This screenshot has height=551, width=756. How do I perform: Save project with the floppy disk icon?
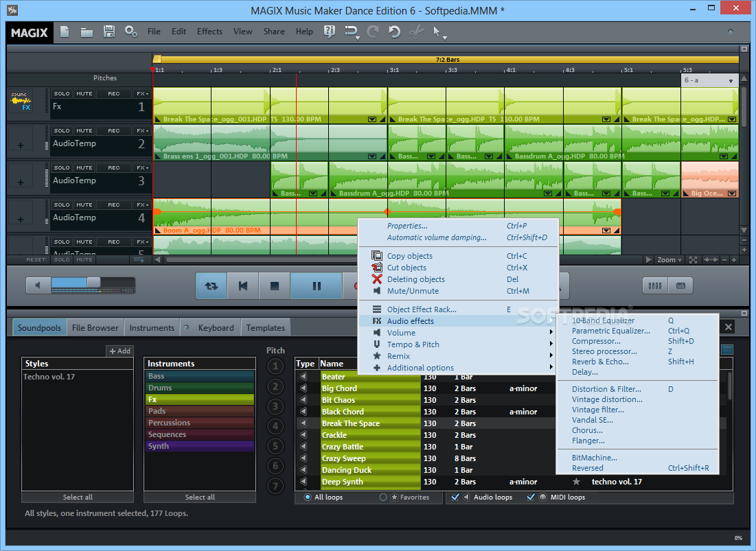tap(109, 32)
